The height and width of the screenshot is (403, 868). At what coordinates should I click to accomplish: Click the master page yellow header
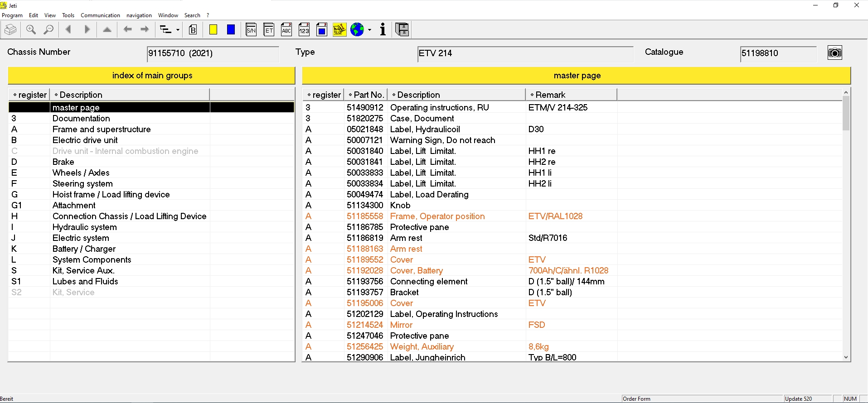[577, 76]
